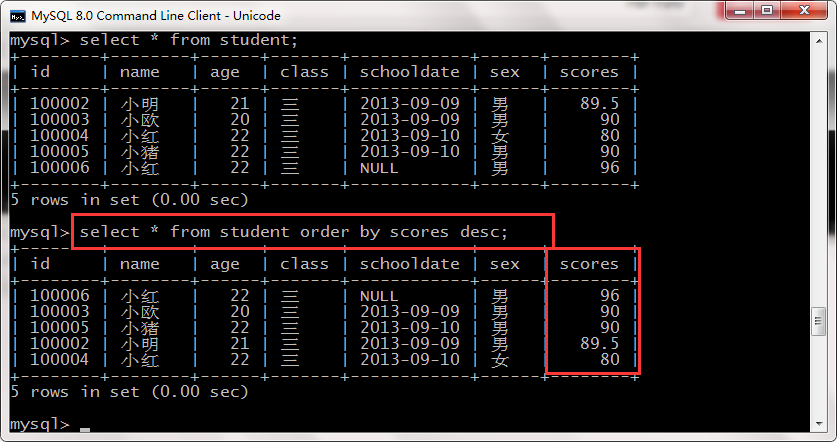
Task: Click the 'scores' column header in first table
Action: click(589, 72)
